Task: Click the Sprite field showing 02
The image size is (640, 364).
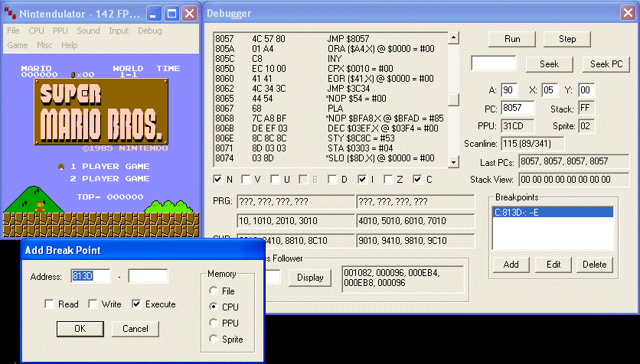Action: click(586, 126)
